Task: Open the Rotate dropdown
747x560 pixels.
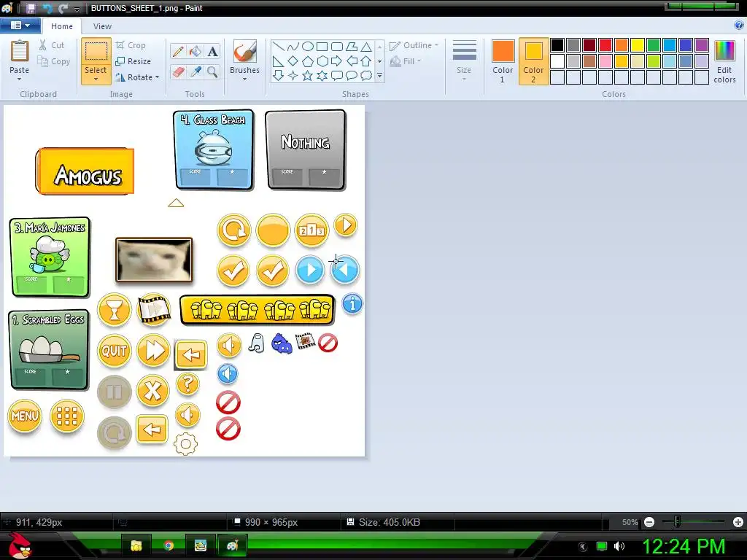Action: point(137,77)
